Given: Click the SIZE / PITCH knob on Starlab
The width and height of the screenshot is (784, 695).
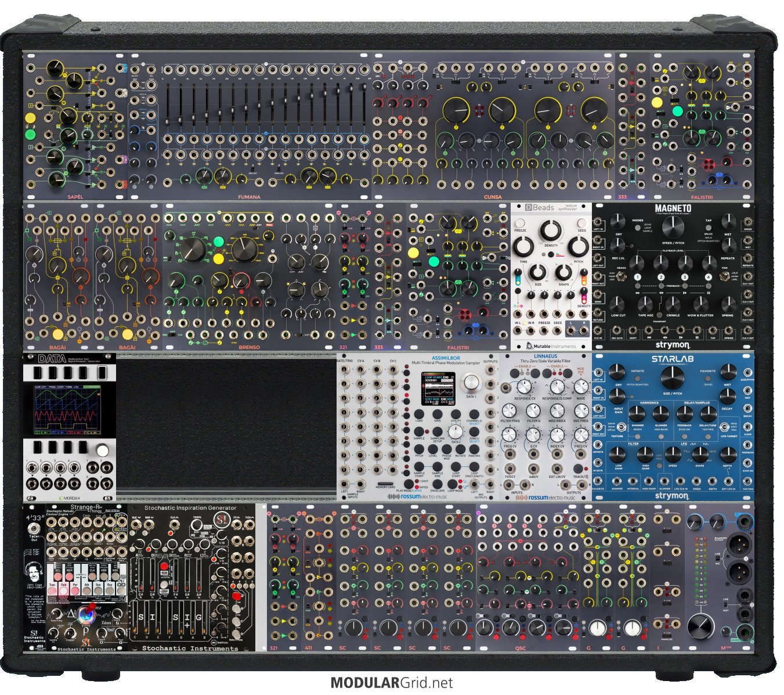Looking at the screenshot, I should 672,377.
